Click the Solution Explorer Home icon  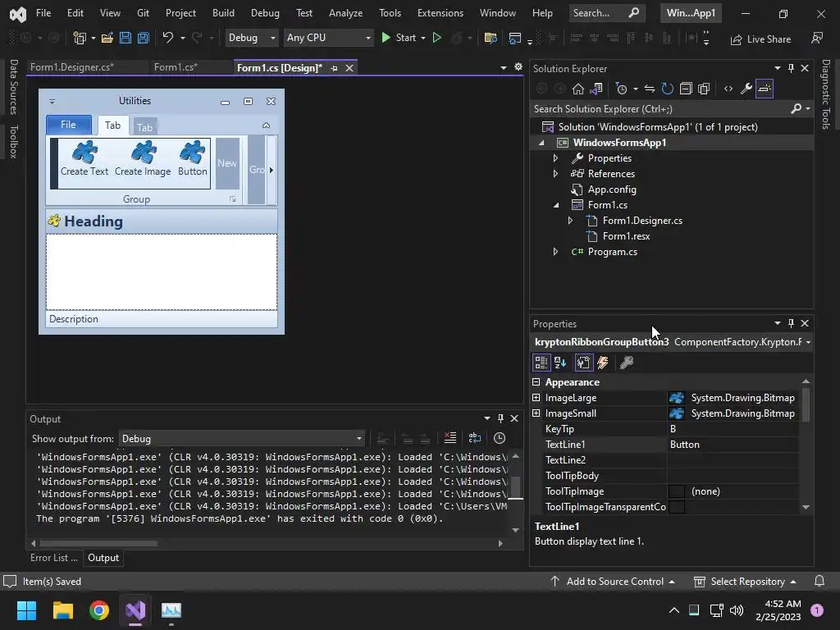click(578, 89)
